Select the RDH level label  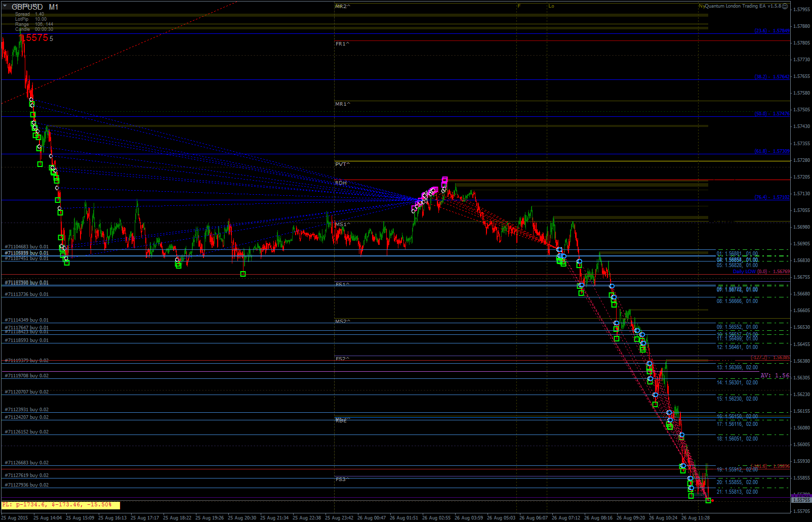click(x=341, y=183)
